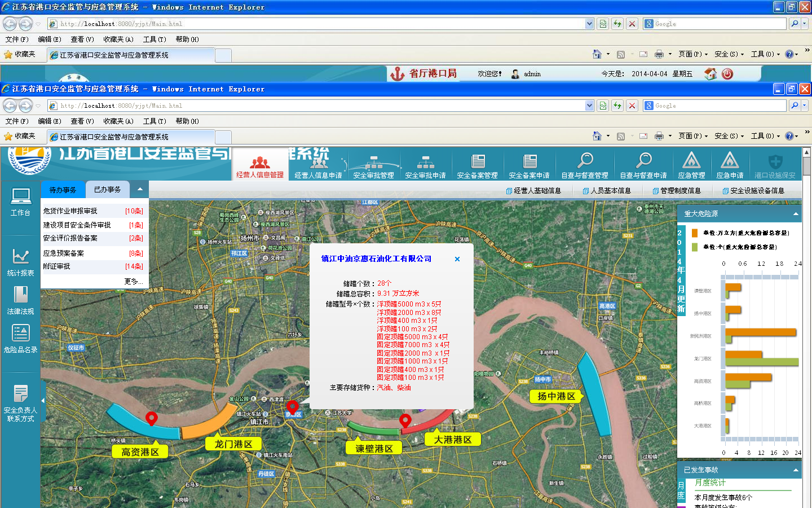Viewport: 812px width, 508px height.
Task: Click the 高资港区 map label
Action: coord(140,452)
